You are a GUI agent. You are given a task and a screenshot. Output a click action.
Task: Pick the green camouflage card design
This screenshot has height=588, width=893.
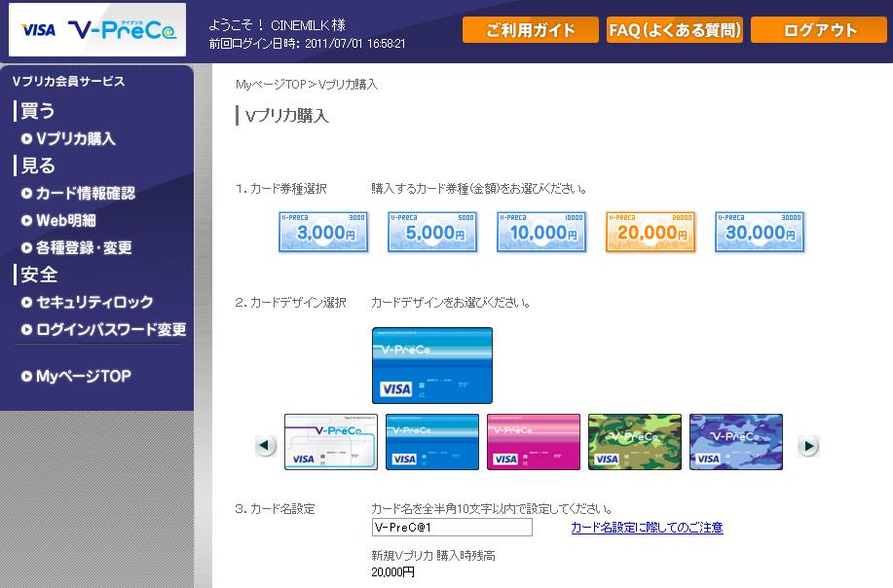pos(635,442)
